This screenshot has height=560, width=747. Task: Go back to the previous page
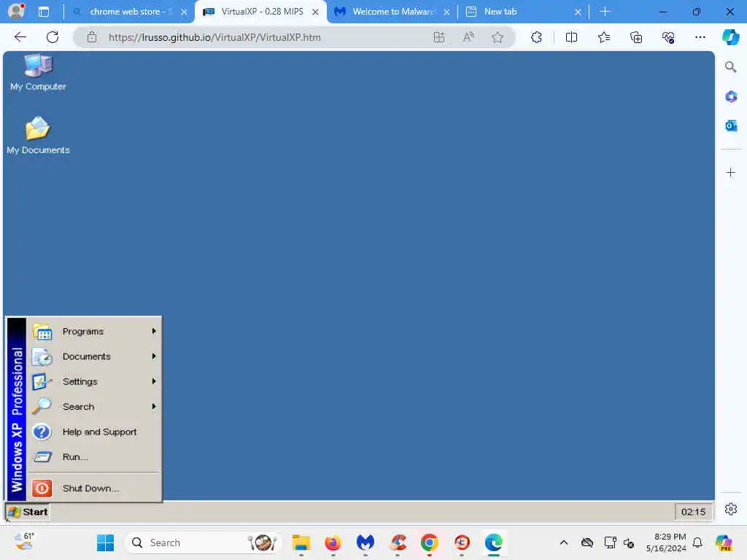point(20,37)
